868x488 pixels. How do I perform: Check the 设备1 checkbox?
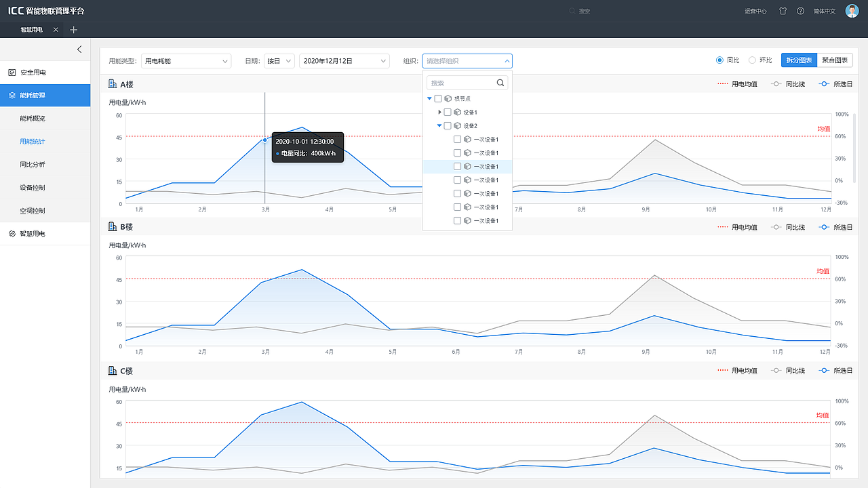coord(448,113)
